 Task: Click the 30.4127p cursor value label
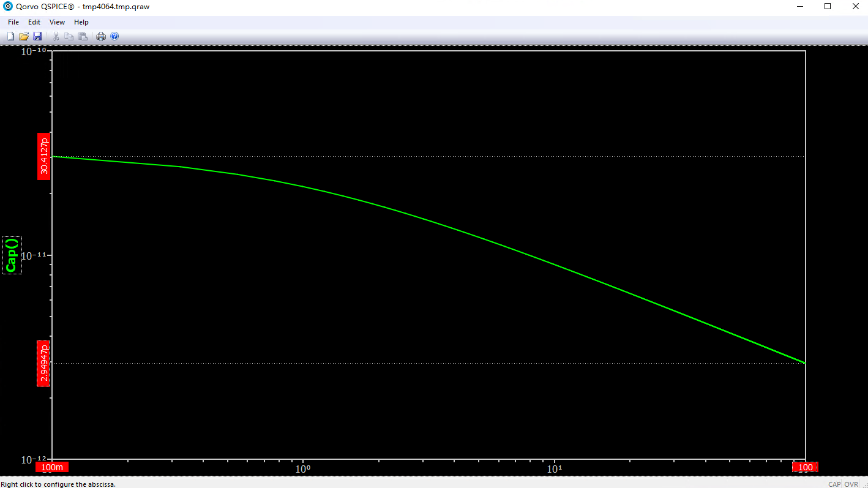click(44, 156)
